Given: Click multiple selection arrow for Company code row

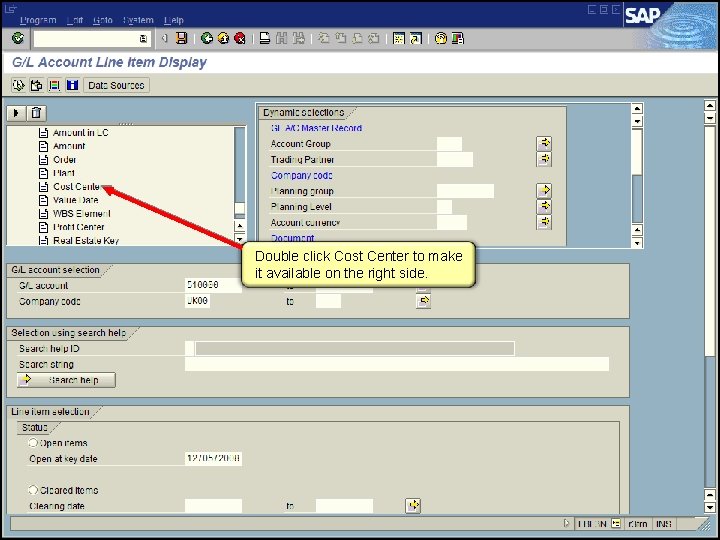Looking at the screenshot, I should [423, 301].
